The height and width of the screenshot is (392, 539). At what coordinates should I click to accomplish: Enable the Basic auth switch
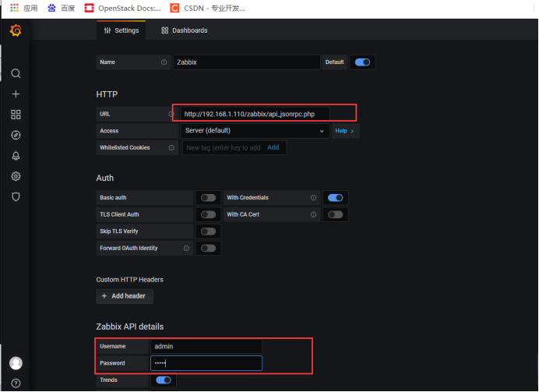tap(208, 198)
